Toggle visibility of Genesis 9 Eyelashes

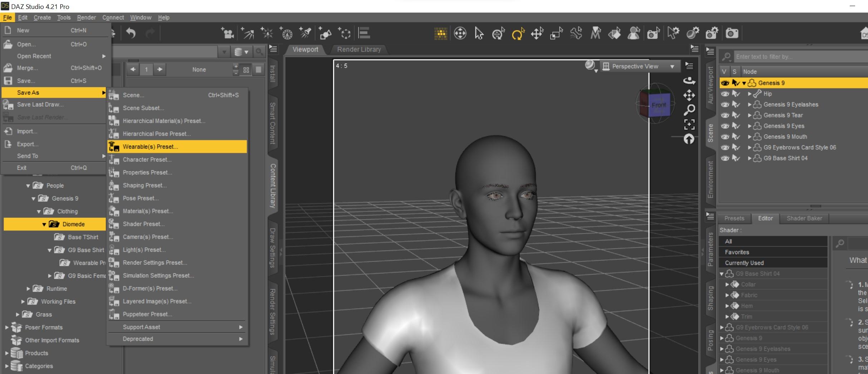tap(725, 105)
